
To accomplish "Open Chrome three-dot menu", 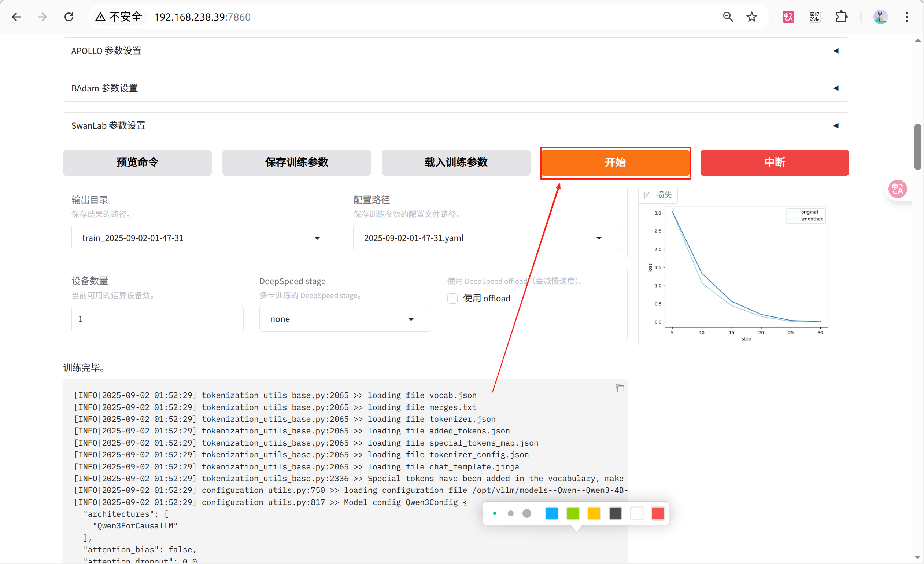I will pyautogui.click(x=907, y=17).
